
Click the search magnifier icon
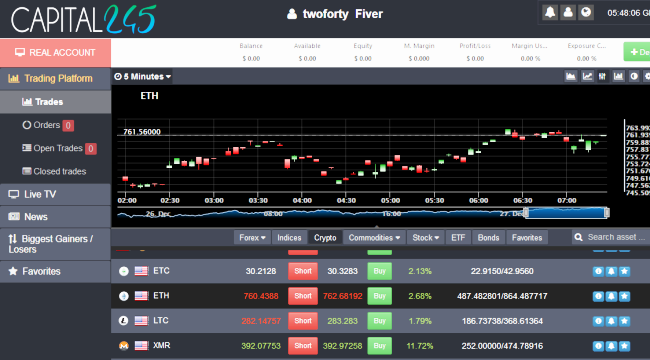click(579, 238)
